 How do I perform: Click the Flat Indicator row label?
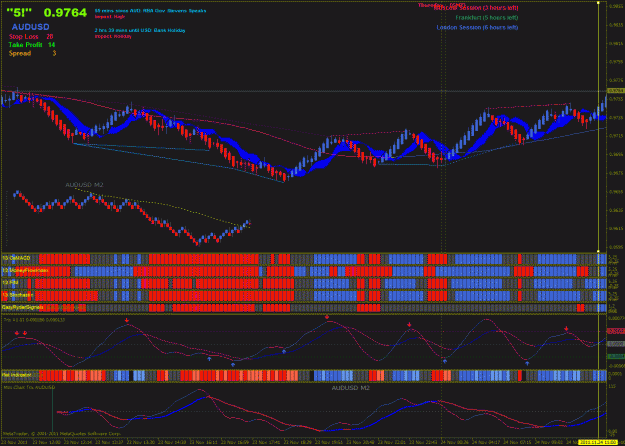pos(17,375)
